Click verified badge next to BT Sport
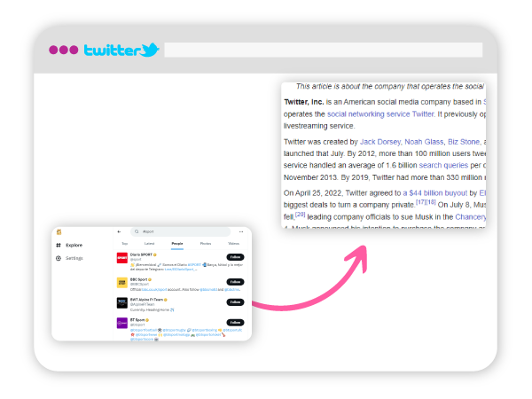 147,320
